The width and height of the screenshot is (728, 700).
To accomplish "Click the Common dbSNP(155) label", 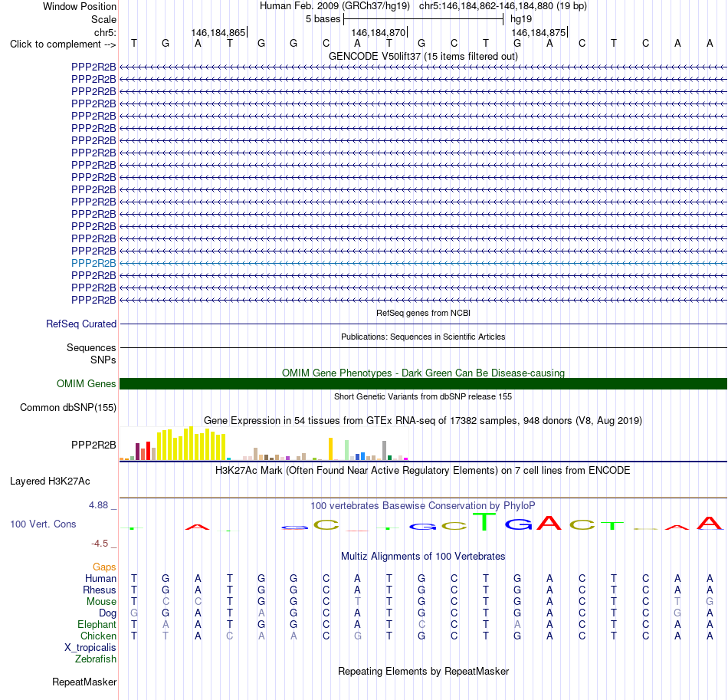I will [x=67, y=407].
